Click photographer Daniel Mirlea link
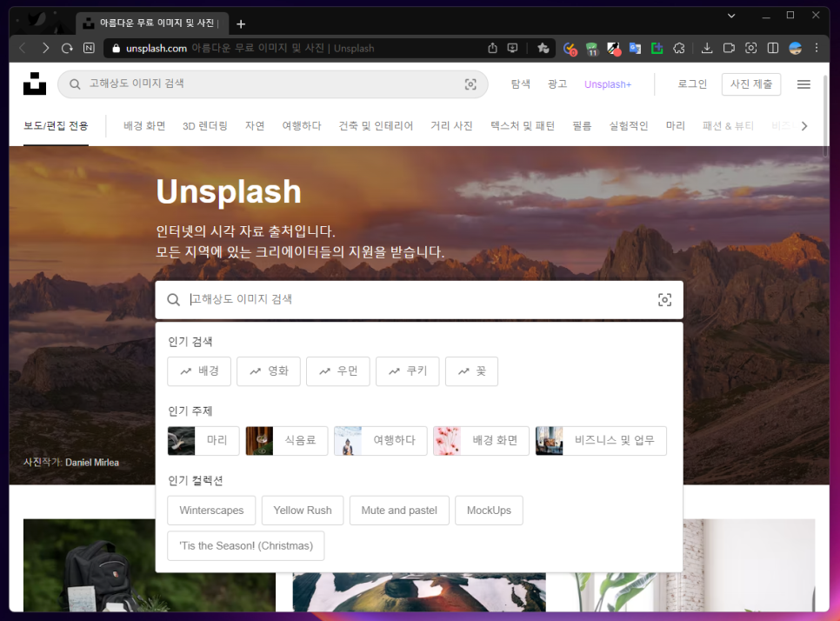The height and width of the screenshot is (621, 840). click(x=92, y=463)
